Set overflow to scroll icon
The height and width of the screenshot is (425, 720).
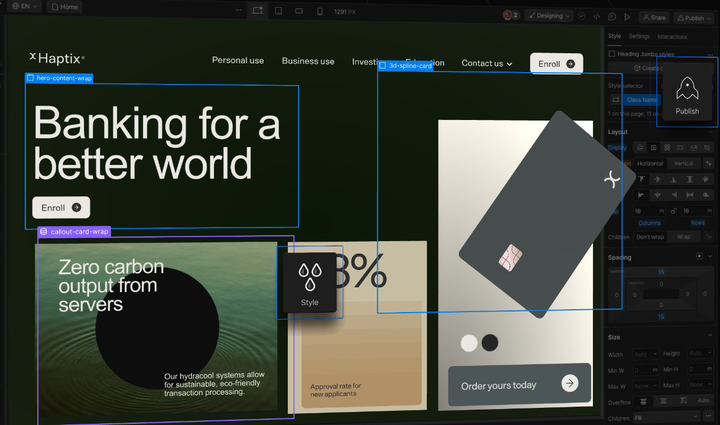click(684, 401)
